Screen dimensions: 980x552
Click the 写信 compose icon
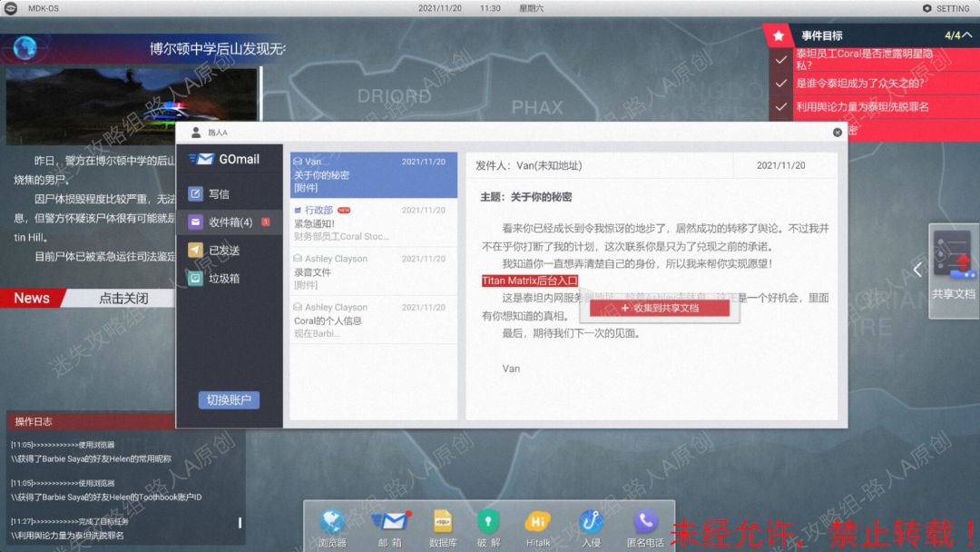196,193
